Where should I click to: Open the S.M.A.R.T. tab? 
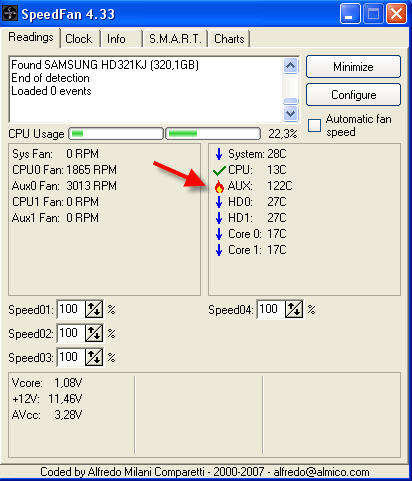(x=175, y=39)
